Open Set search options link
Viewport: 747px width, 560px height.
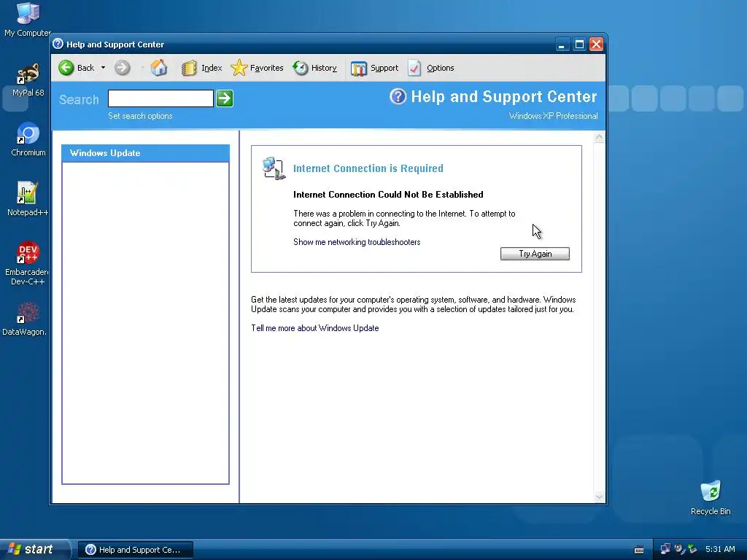[x=140, y=116]
